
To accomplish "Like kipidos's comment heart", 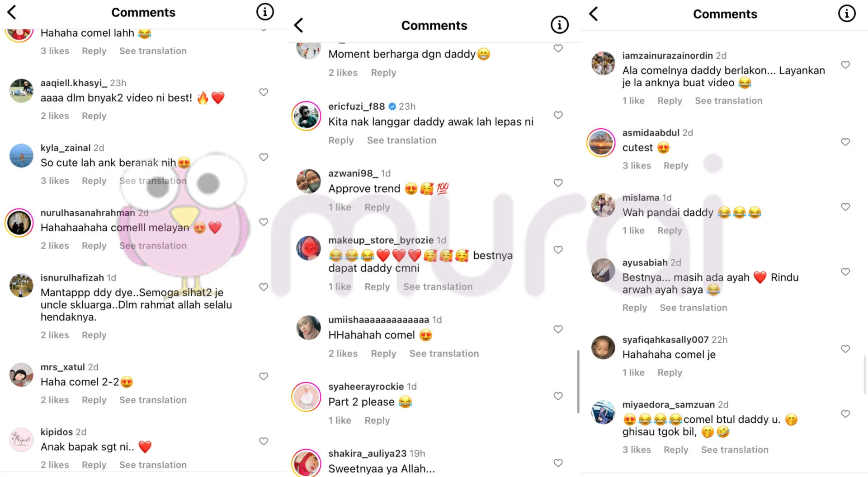I will point(264,441).
